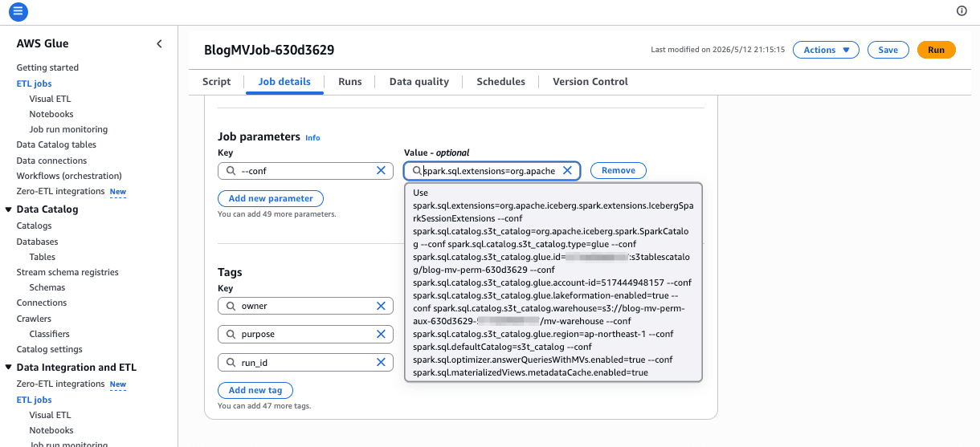Click the search icon in owner tag field
Screen dimensions: 980x447
(x=231, y=306)
